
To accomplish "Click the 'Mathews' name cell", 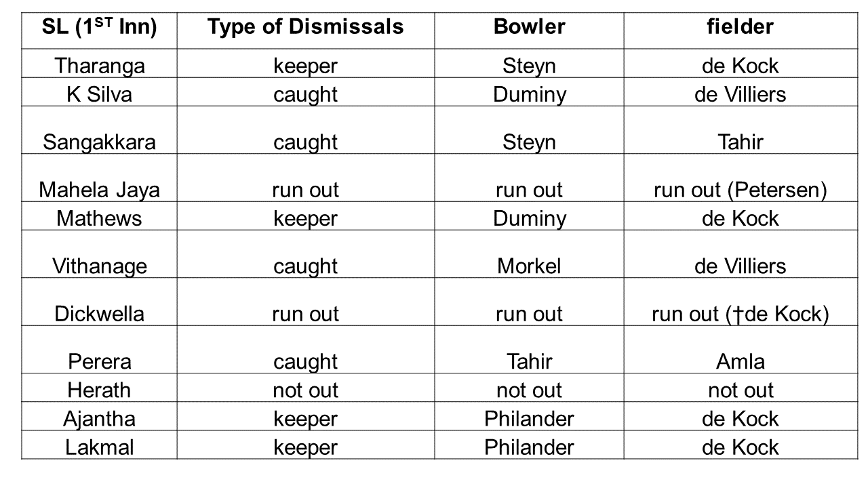I will [x=99, y=218].
